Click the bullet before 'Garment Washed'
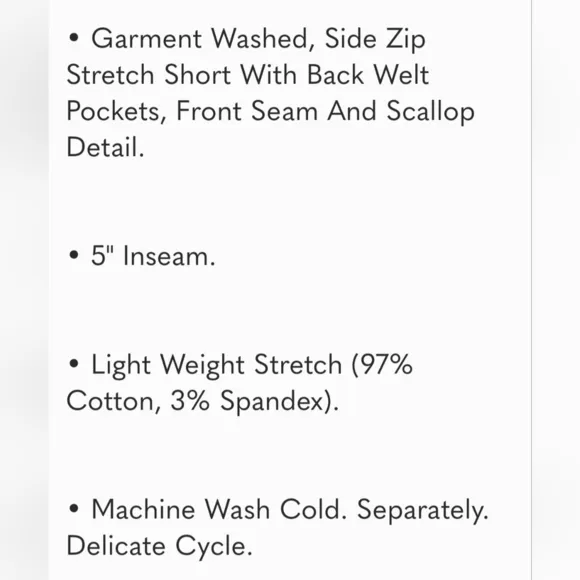Image resolution: width=580 pixels, height=580 pixels. [74, 38]
